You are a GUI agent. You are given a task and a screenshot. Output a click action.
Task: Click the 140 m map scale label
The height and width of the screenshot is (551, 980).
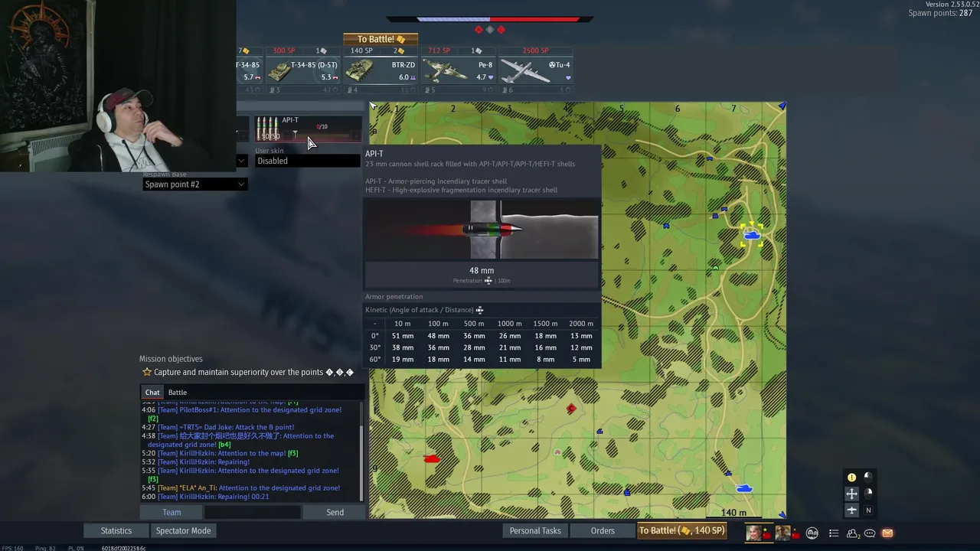(733, 513)
